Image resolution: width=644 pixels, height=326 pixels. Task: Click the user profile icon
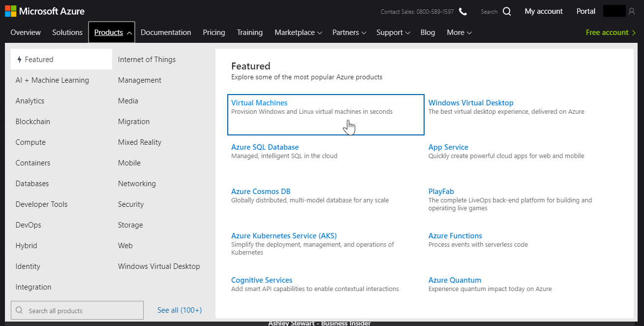(x=632, y=11)
